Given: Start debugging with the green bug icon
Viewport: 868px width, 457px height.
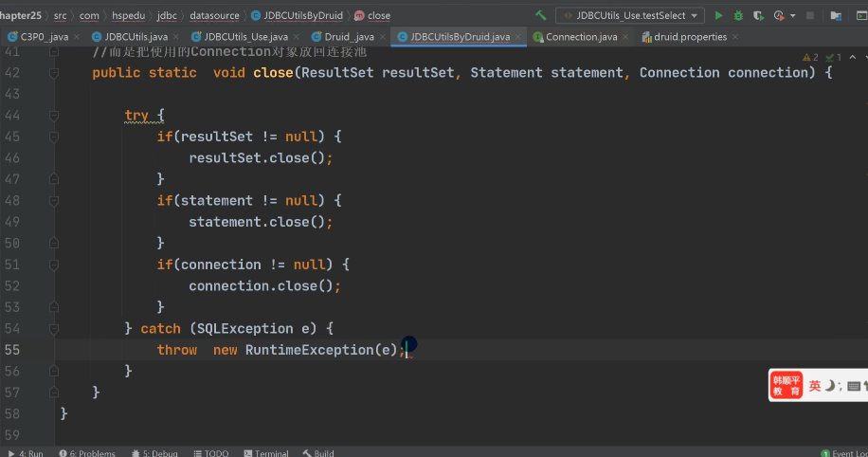Looking at the screenshot, I should coord(738,15).
